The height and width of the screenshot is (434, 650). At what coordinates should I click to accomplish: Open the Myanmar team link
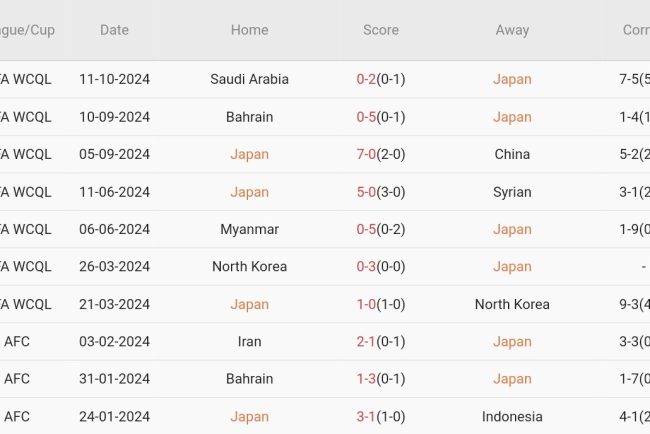tap(249, 229)
